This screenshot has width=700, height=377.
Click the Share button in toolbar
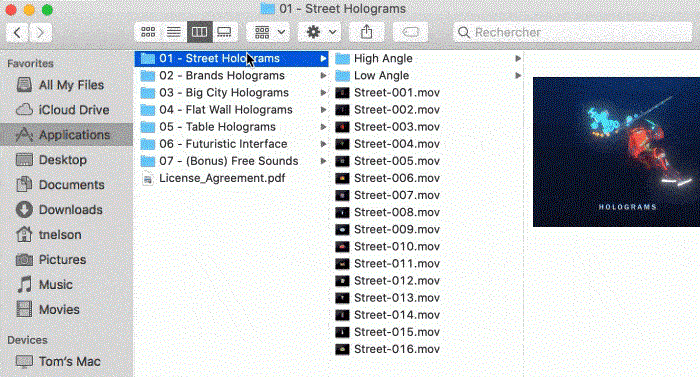(x=367, y=32)
